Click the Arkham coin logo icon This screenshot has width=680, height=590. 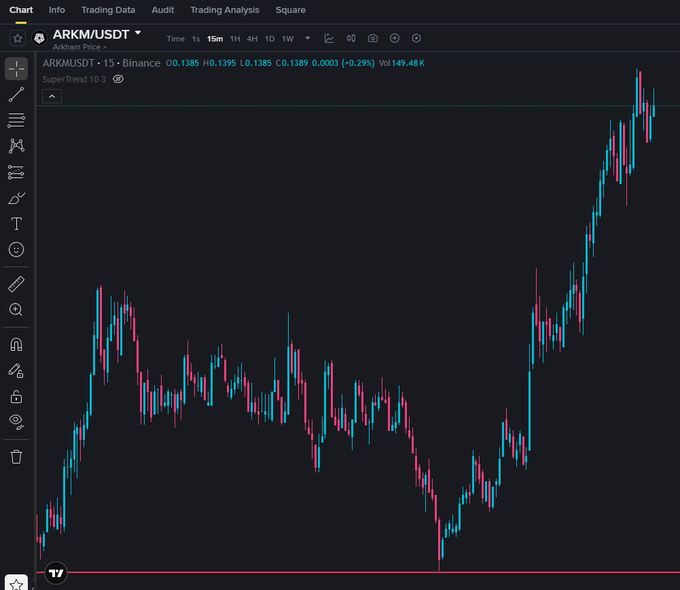39,39
